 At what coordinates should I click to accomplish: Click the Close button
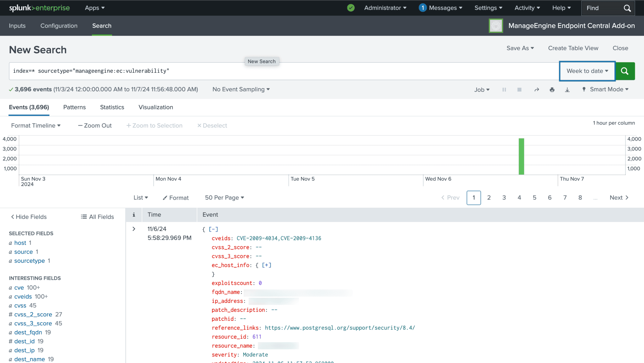620,48
